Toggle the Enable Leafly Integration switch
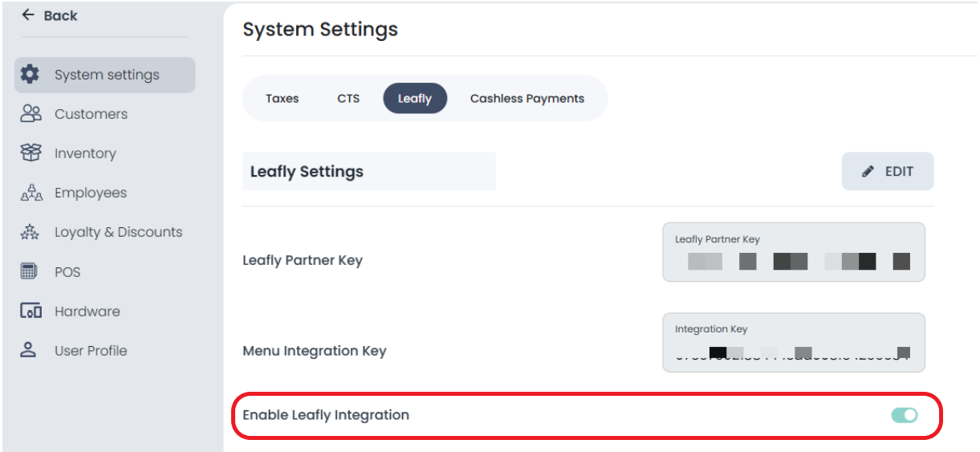 point(904,415)
